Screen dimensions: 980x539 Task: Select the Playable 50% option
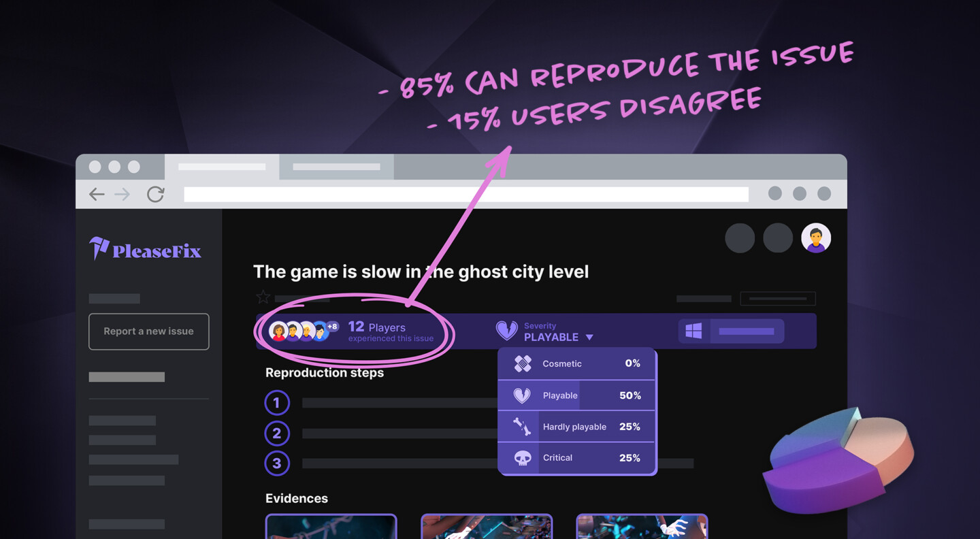(x=576, y=395)
